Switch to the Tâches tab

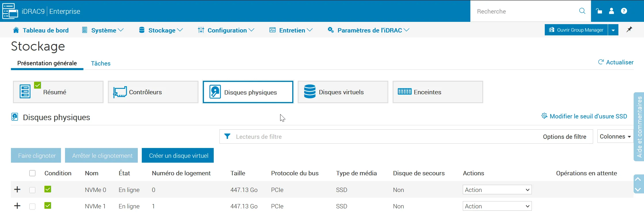coord(101,63)
